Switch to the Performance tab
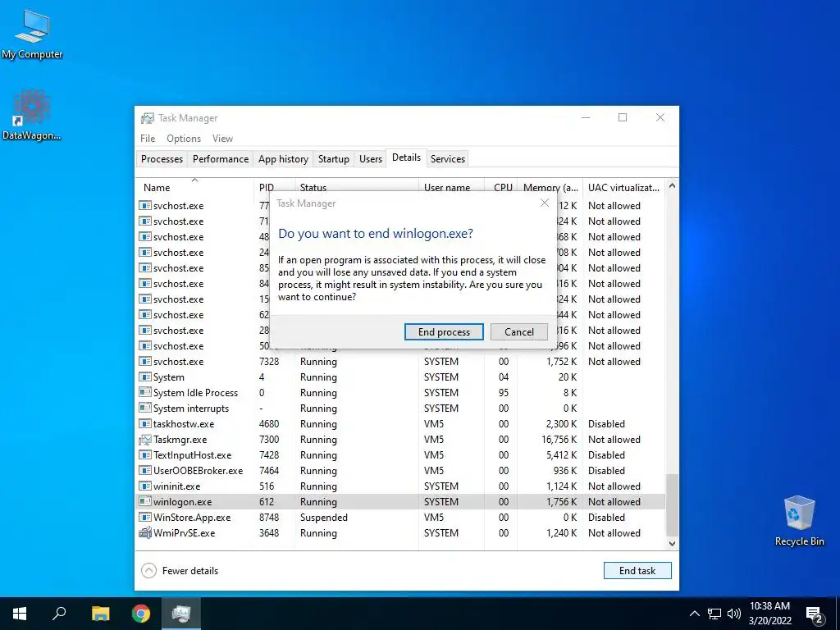This screenshot has height=630, width=840. 220,159
